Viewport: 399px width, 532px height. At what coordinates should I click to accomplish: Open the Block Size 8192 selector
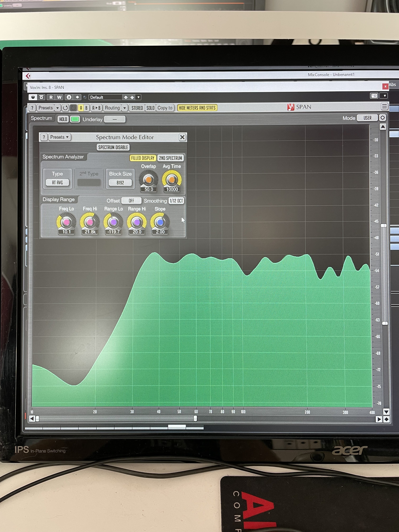coord(120,183)
